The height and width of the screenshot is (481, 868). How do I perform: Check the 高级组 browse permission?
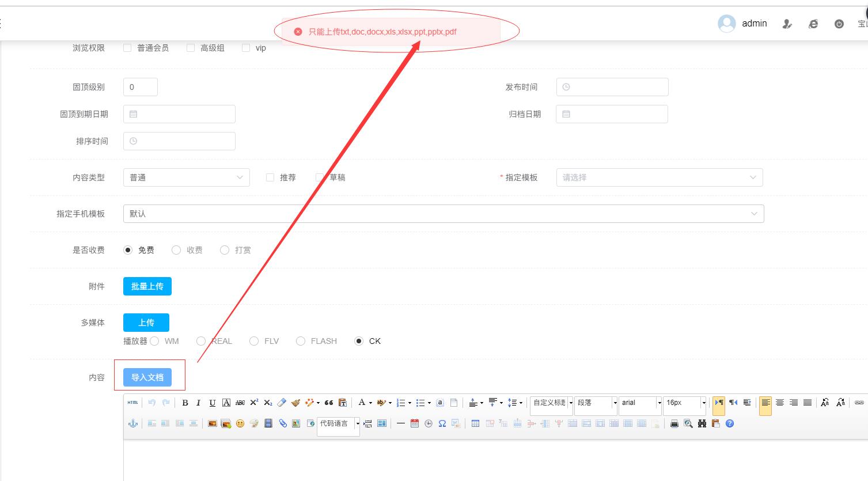(191, 48)
